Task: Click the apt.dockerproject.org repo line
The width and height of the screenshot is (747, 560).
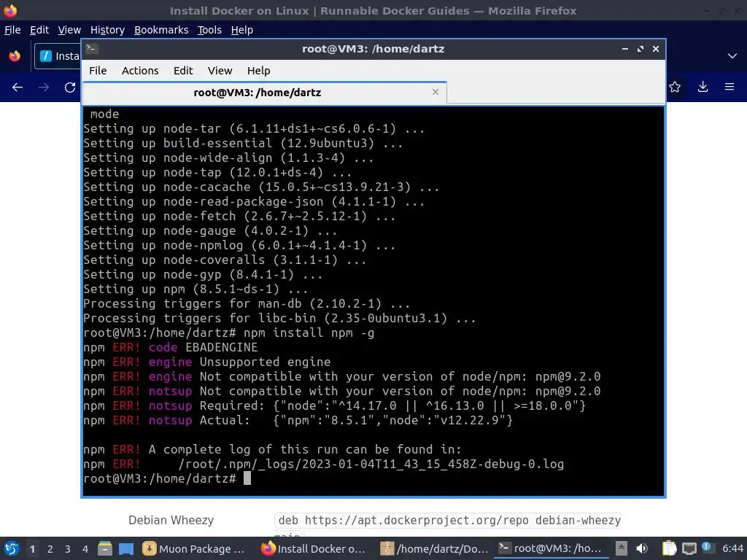Action: [449, 521]
